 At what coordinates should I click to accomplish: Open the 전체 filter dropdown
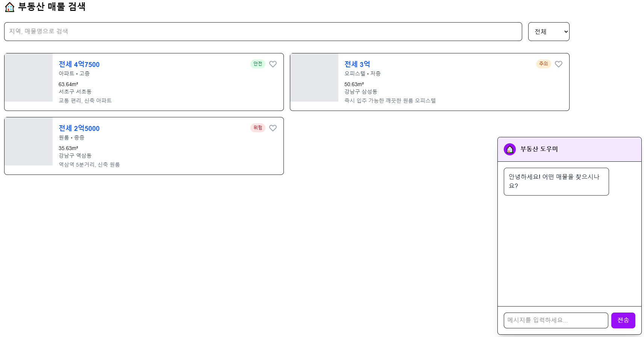click(549, 32)
